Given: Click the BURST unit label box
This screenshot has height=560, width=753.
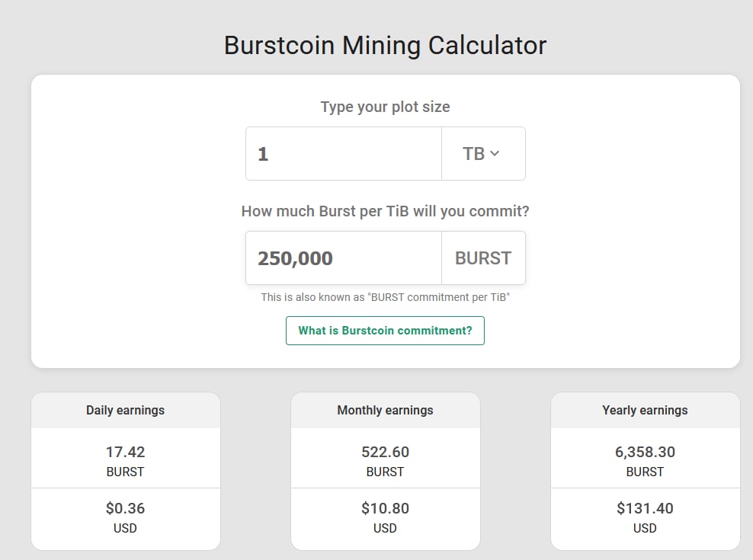Looking at the screenshot, I should click(483, 258).
